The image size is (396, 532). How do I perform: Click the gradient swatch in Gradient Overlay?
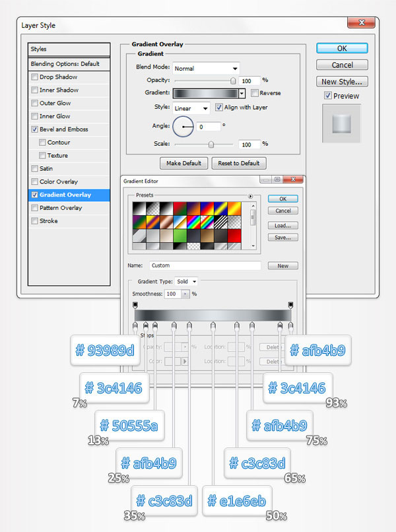(x=206, y=93)
